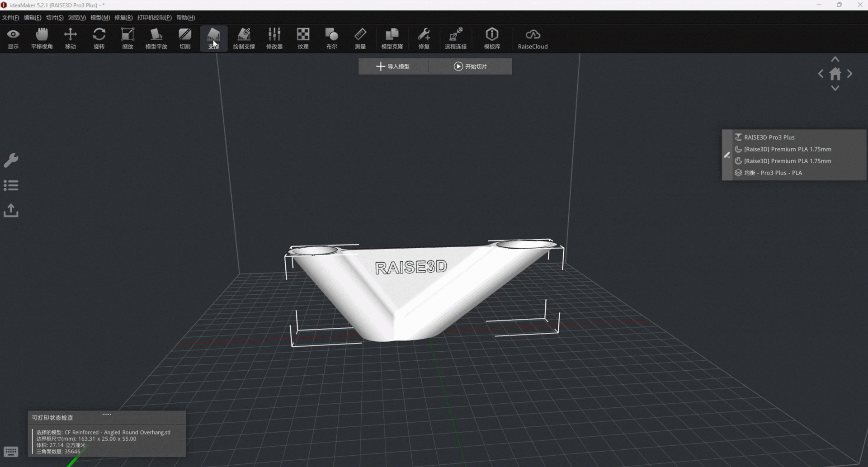Select the 移动 move tool

[71, 38]
